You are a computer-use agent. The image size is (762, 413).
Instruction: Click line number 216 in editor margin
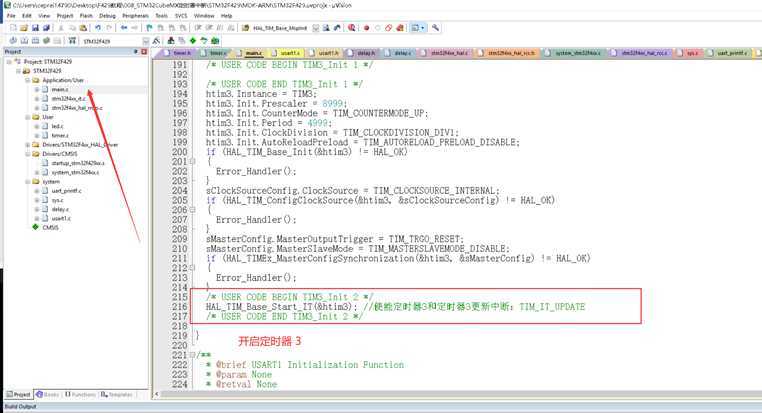(180, 307)
